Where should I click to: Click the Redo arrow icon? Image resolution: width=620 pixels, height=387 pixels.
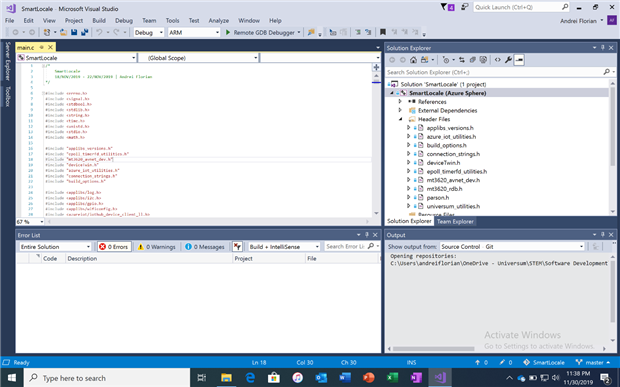coord(116,32)
